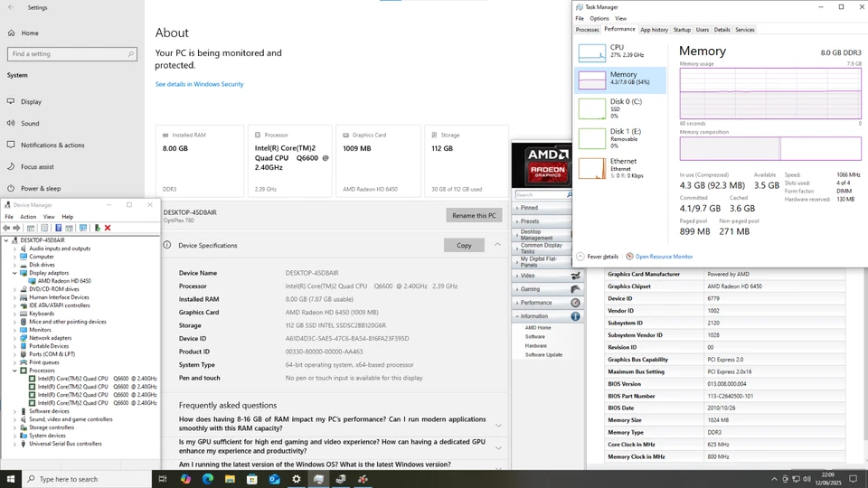
Task: Click the Rename this PC button
Action: pos(474,215)
